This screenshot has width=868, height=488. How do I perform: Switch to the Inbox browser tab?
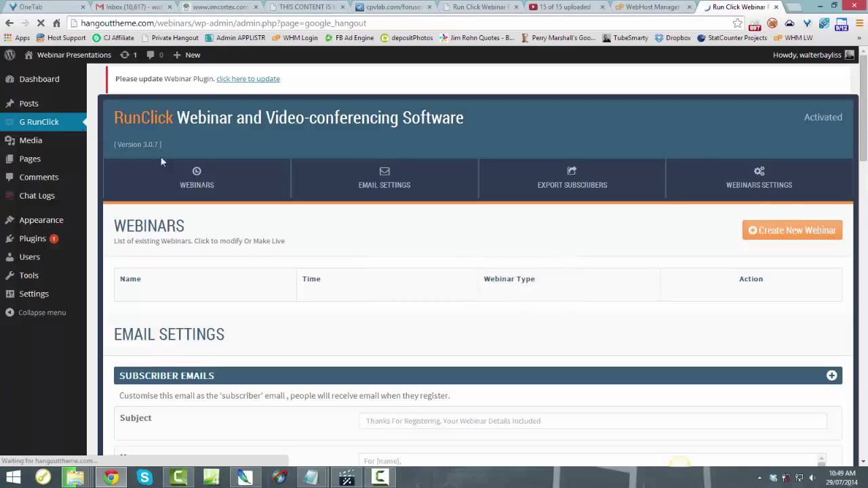click(x=133, y=7)
